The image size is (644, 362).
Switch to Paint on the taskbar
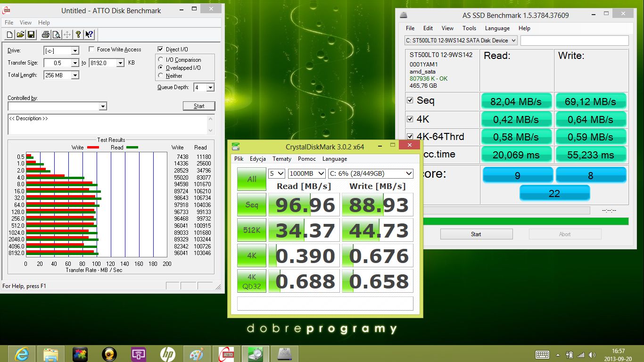pyautogui.click(x=197, y=354)
